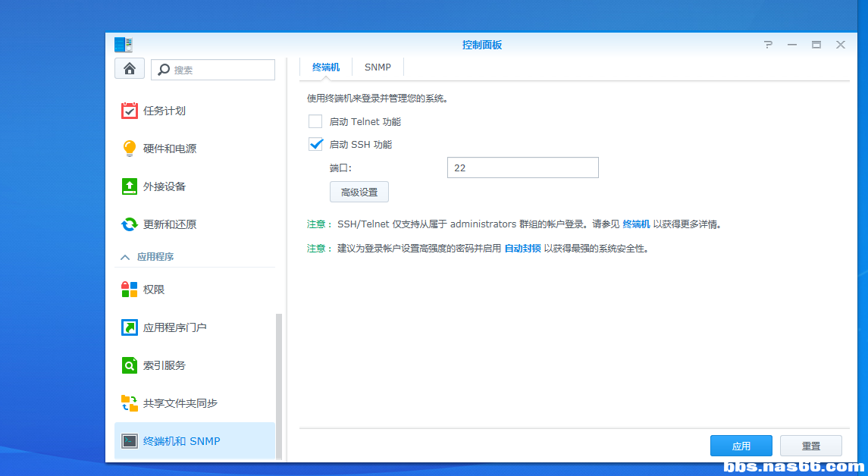Select 权限 text in sidebar
This screenshot has height=476, width=868.
tap(154, 290)
